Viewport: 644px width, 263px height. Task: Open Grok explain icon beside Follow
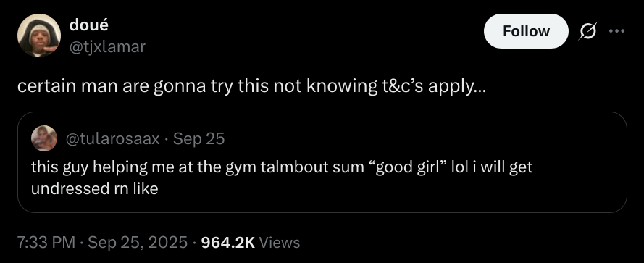tap(588, 31)
